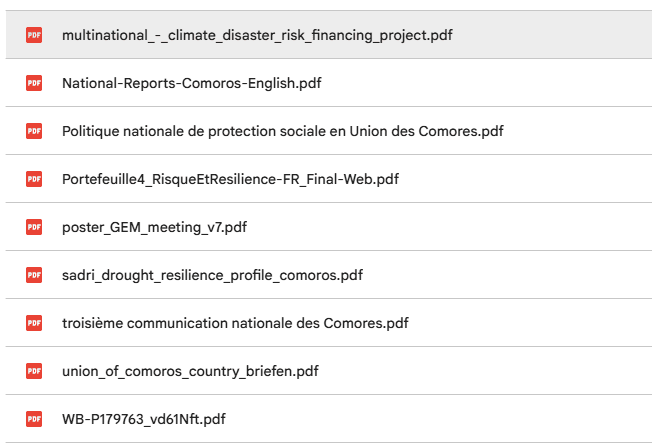
Task: Select poster_GEM_meeting_v7.pdf file name
Action: (154, 227)
